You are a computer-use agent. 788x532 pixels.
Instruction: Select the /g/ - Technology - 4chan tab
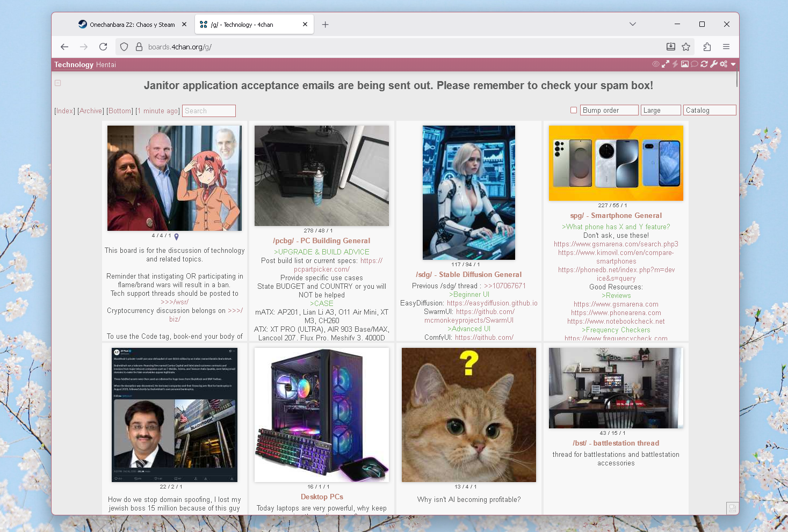coord(253,24)
